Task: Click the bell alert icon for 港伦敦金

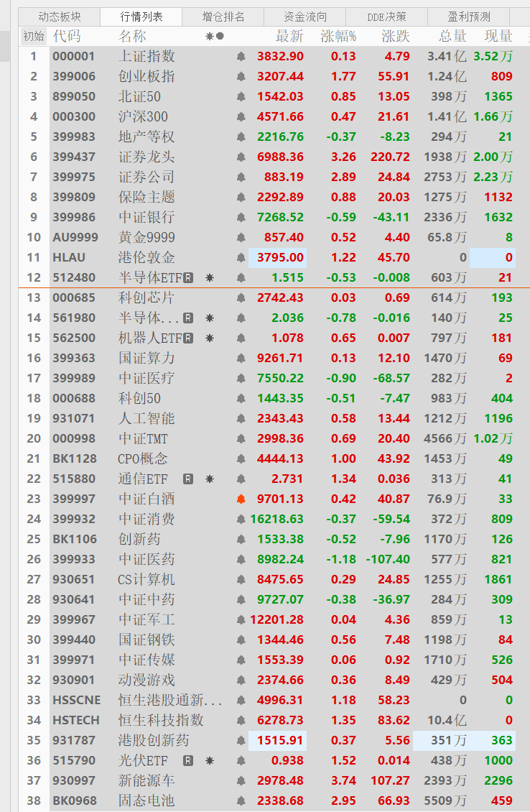Action: (241, 258)
